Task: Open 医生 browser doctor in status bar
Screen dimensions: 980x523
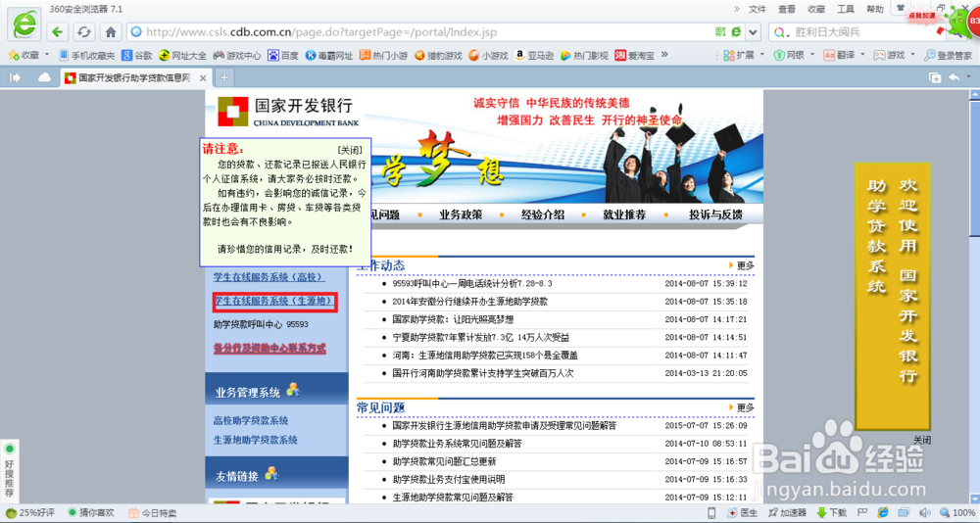Action: [x=743, y=513]
